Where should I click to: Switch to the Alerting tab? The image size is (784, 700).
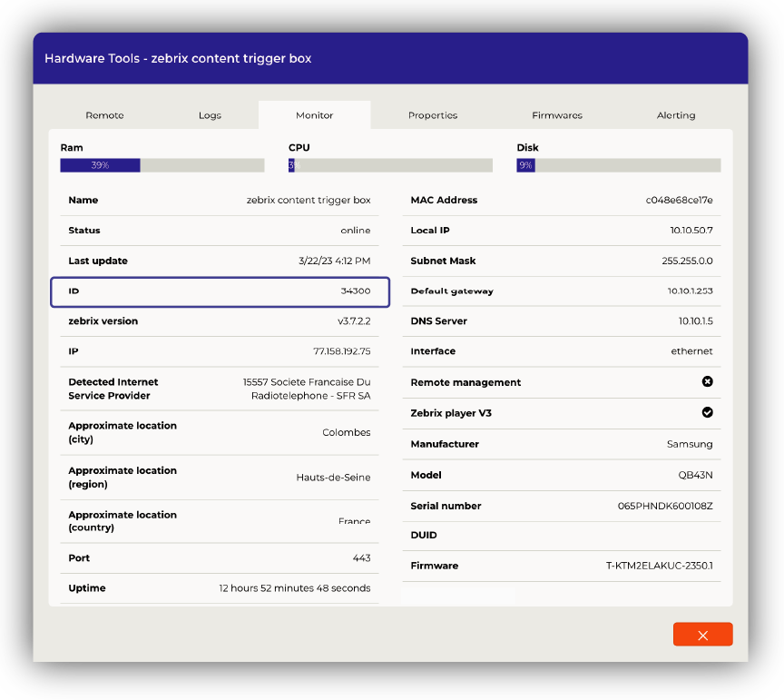[x=676, y=115]
